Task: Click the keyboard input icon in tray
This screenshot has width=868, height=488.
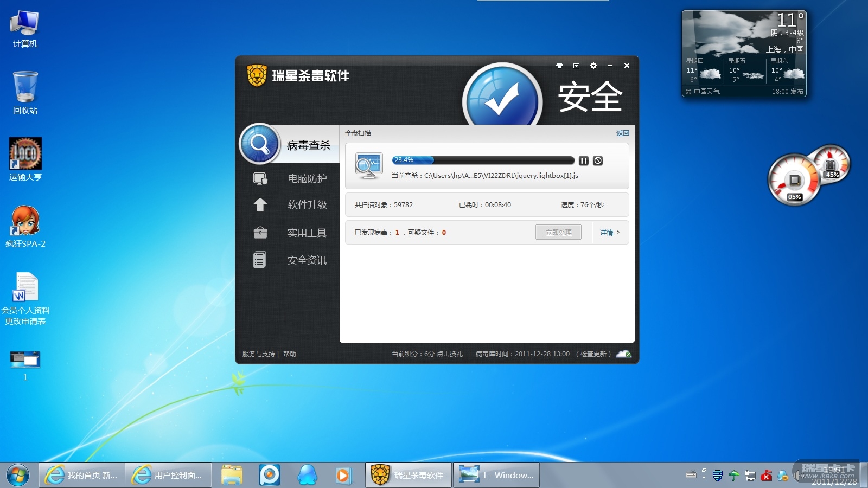Action: click(691, 476)
